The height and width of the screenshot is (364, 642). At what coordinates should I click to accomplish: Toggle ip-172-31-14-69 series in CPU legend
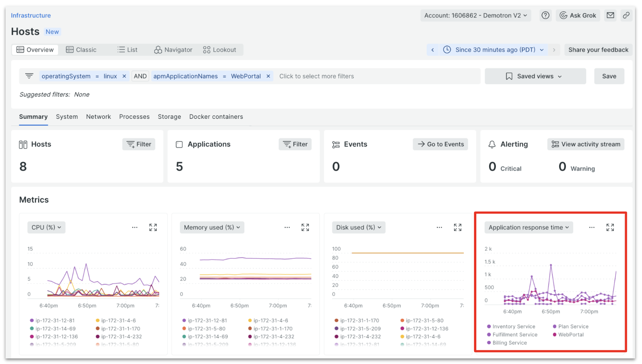tap(52, 328)
